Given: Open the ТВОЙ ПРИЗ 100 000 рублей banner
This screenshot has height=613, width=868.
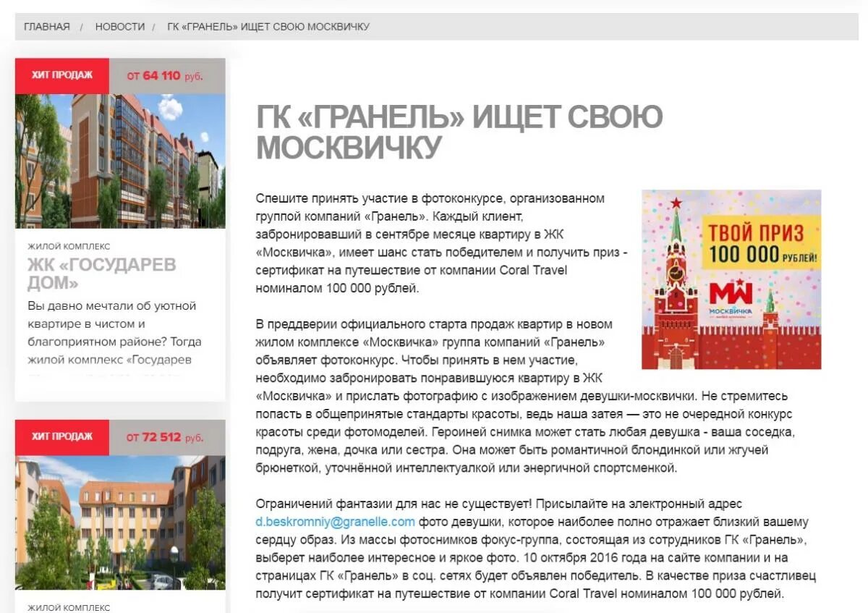Looking at the screenshot, I should [x=731, y=279].
